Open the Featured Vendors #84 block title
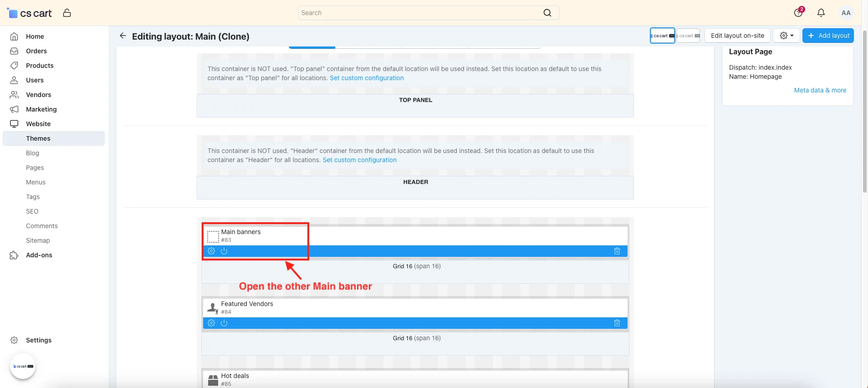This screenshot has height=388, width=868. point(247,304)
